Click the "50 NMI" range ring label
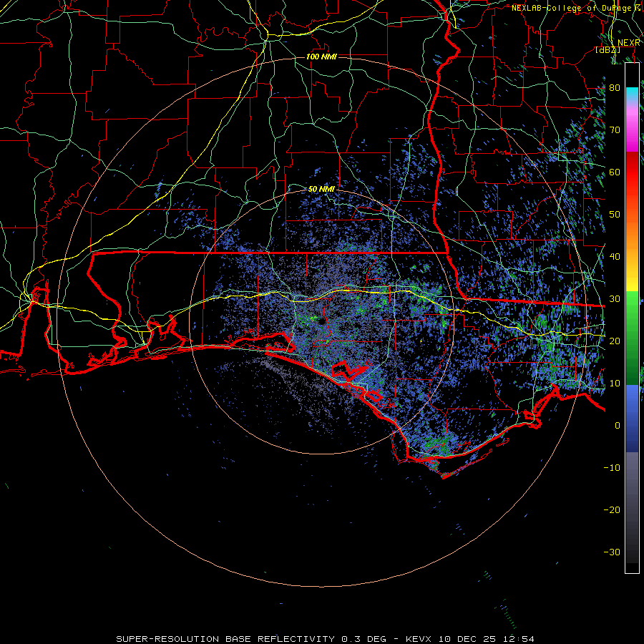 (321, 190)
